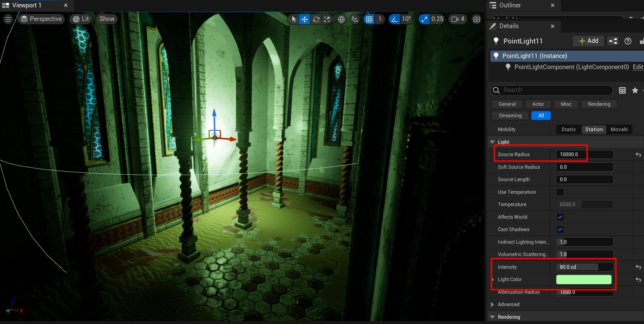Click the Add component button

pos(588,41)
